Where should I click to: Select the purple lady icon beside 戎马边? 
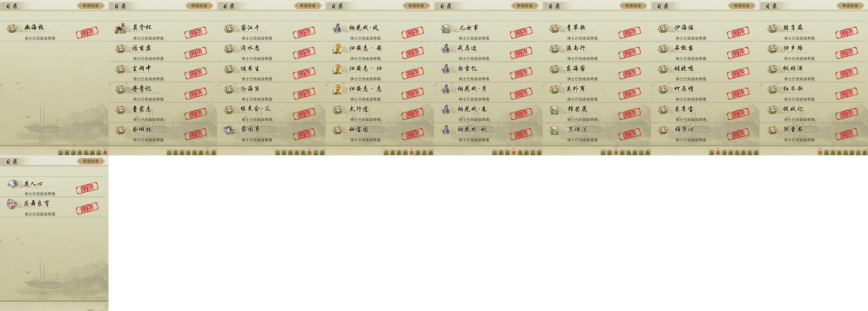(x=445, y=49)
